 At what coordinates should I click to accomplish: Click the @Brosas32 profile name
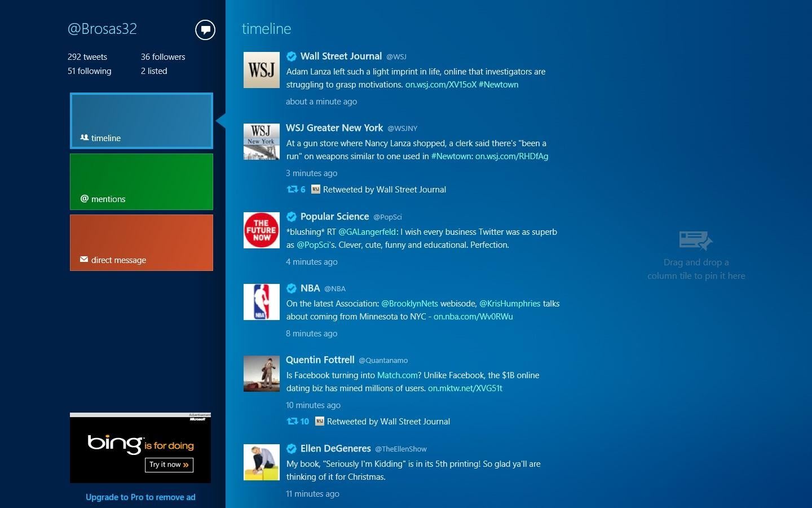point(102,29)
